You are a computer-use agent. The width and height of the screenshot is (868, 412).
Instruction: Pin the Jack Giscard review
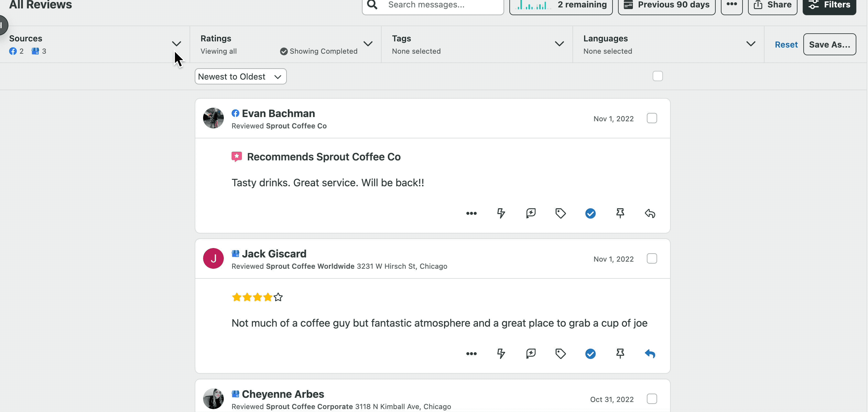click(x=620, y=353)
